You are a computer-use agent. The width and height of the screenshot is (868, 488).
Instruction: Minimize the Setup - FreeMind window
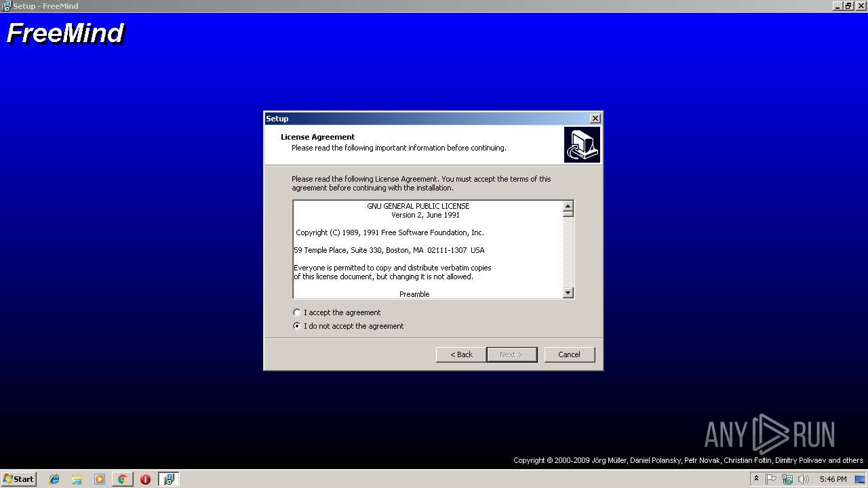[838, 5]
